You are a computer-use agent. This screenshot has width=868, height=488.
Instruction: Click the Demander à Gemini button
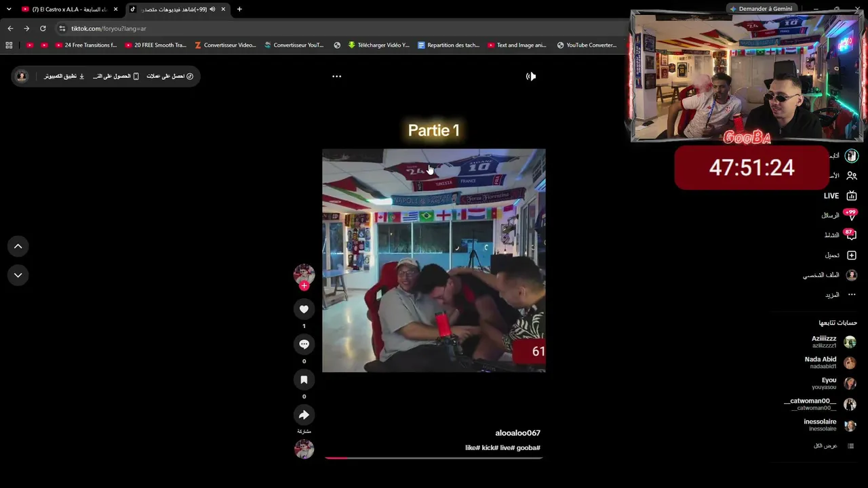[x=761, y=9]
